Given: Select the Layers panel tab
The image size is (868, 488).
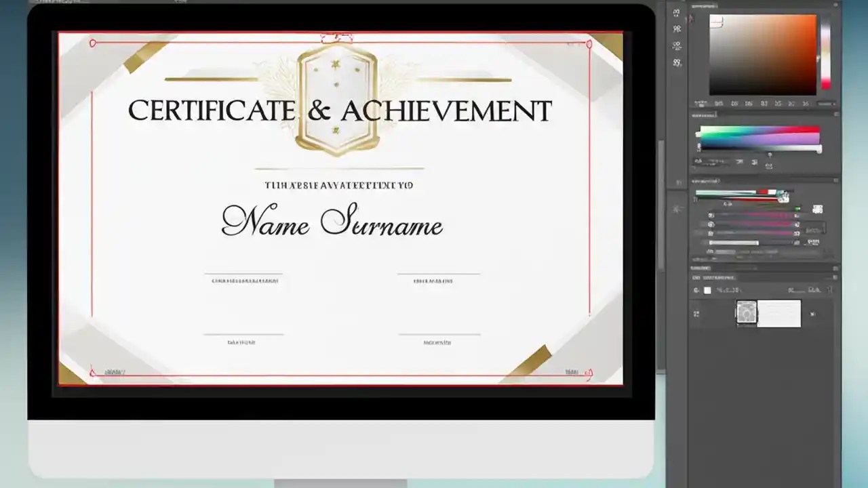Looking at the screenshot, I should tap(702, 268).
